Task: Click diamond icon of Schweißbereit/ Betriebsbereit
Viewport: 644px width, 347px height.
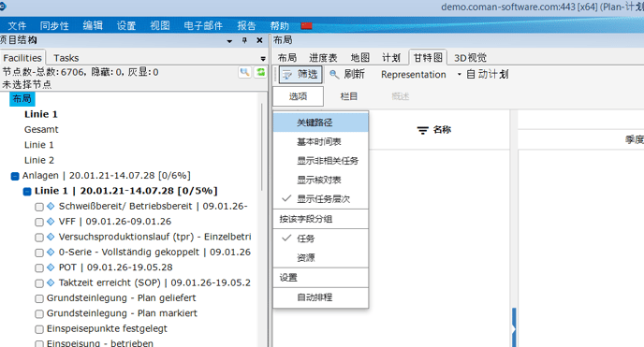Action: (51, 207)
